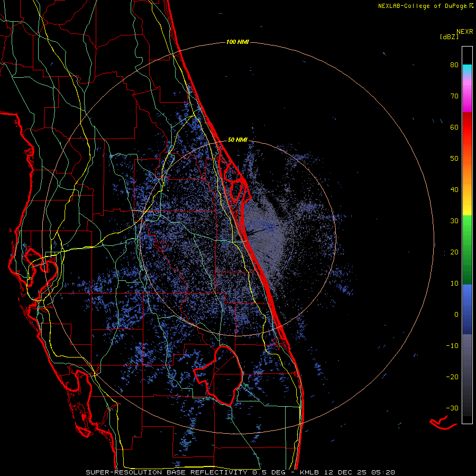Viewport: 476px width, 476px height.
Task: Click the [dBZ] unit label
Action: click(x=449, y=36)
